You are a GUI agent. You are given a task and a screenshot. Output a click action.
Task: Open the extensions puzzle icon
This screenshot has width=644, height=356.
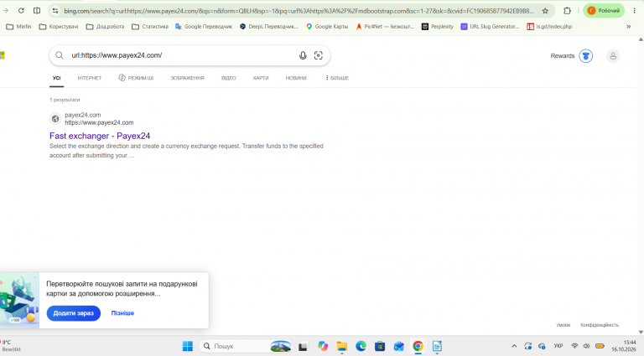pos(567,11)
